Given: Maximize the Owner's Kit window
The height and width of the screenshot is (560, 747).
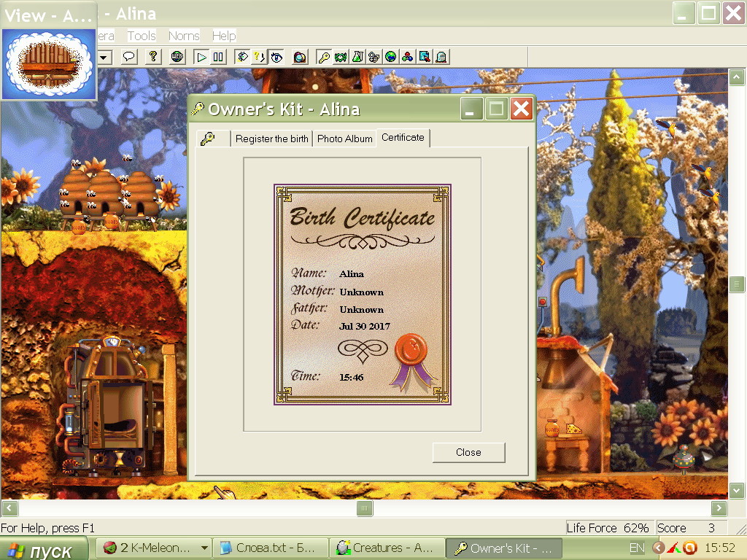Looking at the screenshot, I should (496, 109).
